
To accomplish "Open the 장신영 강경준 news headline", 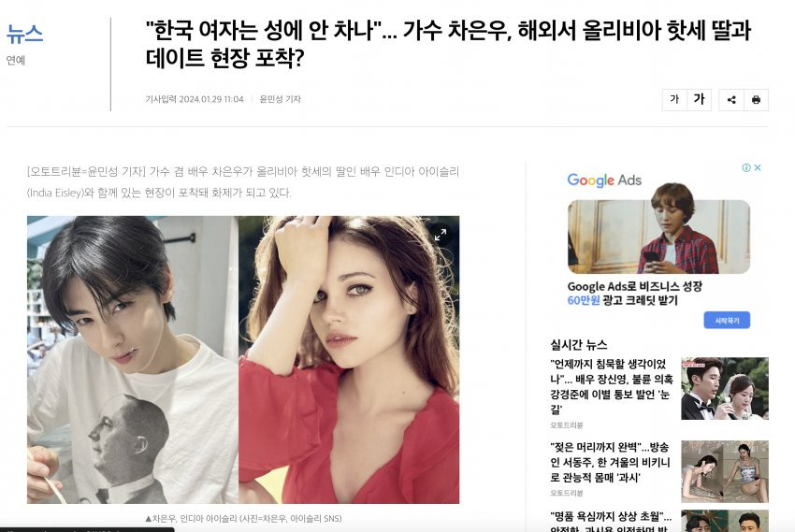I will [x=612, y=386].
